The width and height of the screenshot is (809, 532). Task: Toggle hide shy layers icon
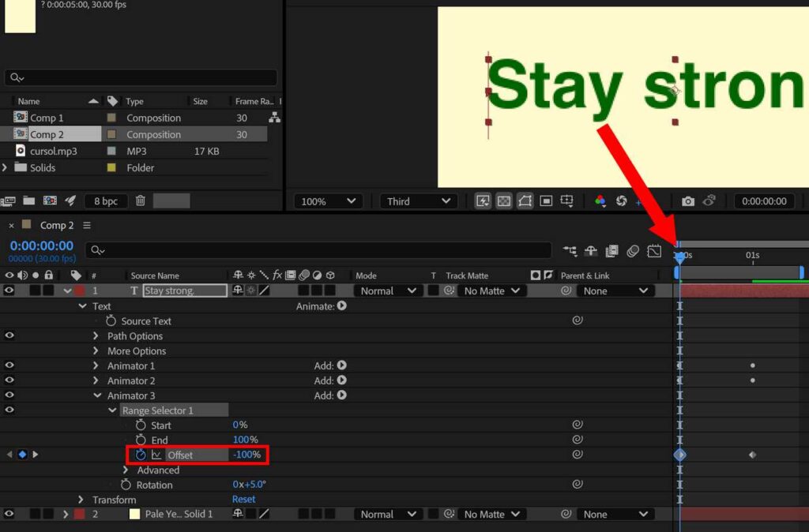coord(591,250)
